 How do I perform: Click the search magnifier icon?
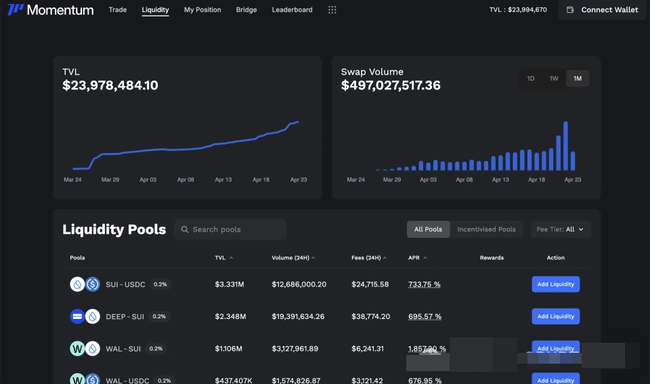click(x=185, y=229)
